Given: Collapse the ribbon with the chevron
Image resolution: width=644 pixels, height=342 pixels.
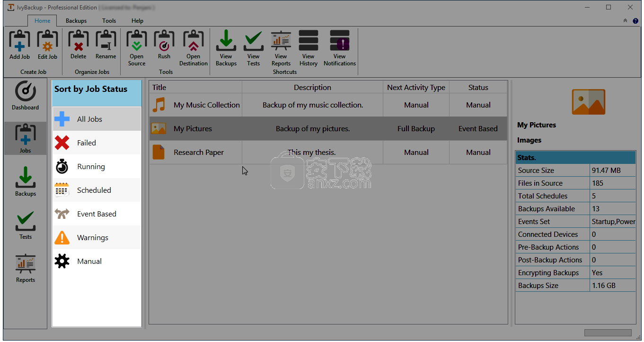Looking at the screenshot, I should point(625,21).
